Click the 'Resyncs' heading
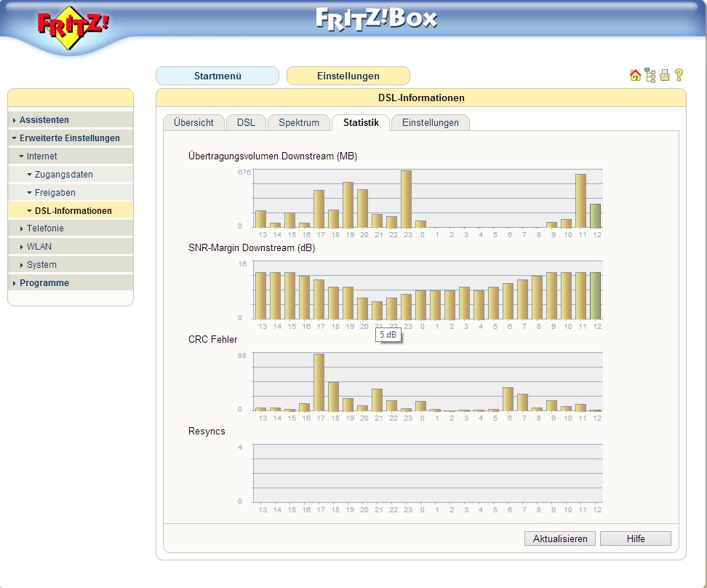 [207, 431]
